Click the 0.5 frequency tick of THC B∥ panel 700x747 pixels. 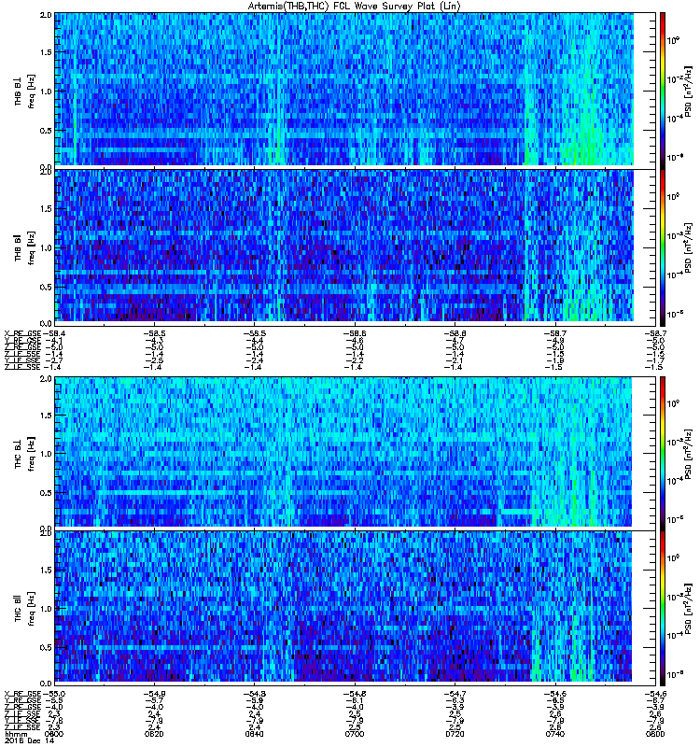(x=46, y=647)
